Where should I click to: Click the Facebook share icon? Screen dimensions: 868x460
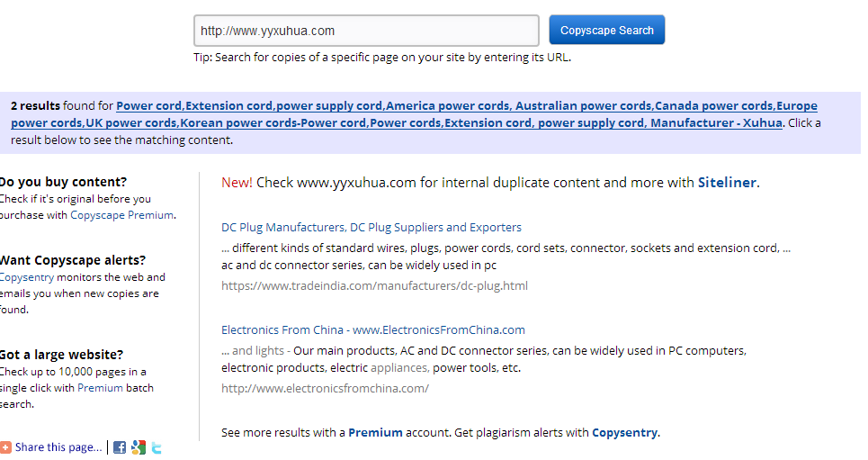[120, 447]
